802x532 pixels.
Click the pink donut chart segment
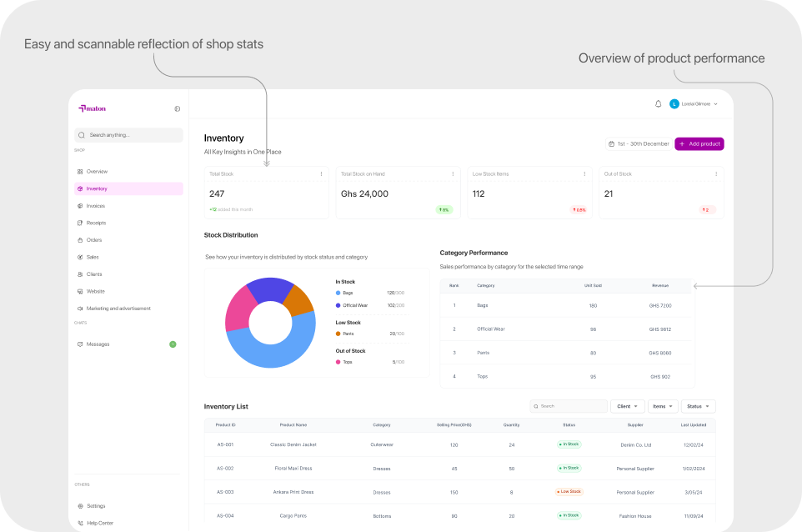(238, 310)
